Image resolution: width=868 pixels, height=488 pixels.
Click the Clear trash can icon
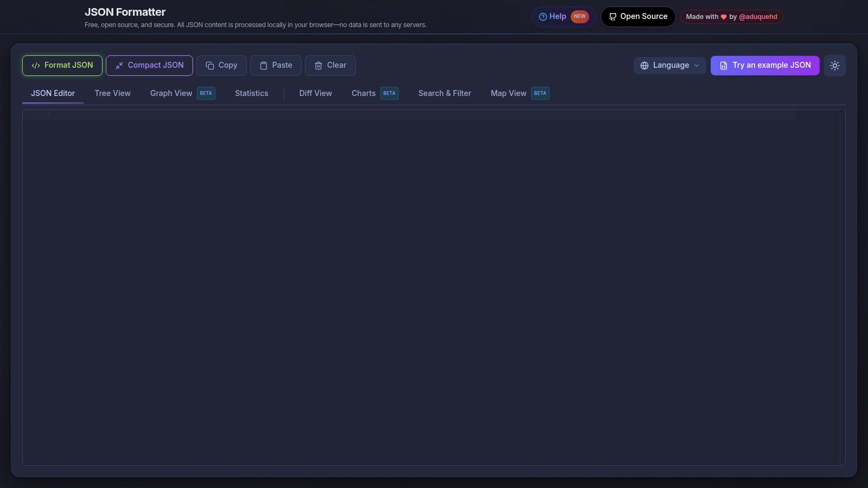click(318, 66)
